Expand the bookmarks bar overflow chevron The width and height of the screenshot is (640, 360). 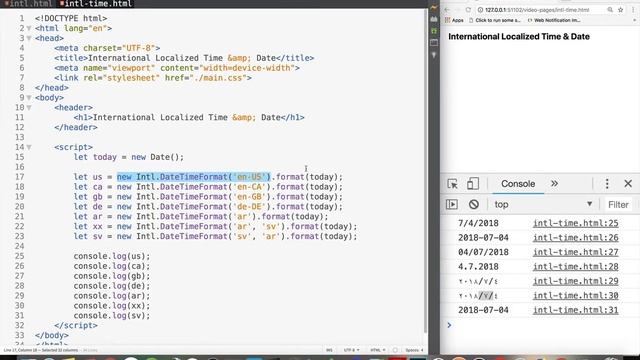point(635,20)
